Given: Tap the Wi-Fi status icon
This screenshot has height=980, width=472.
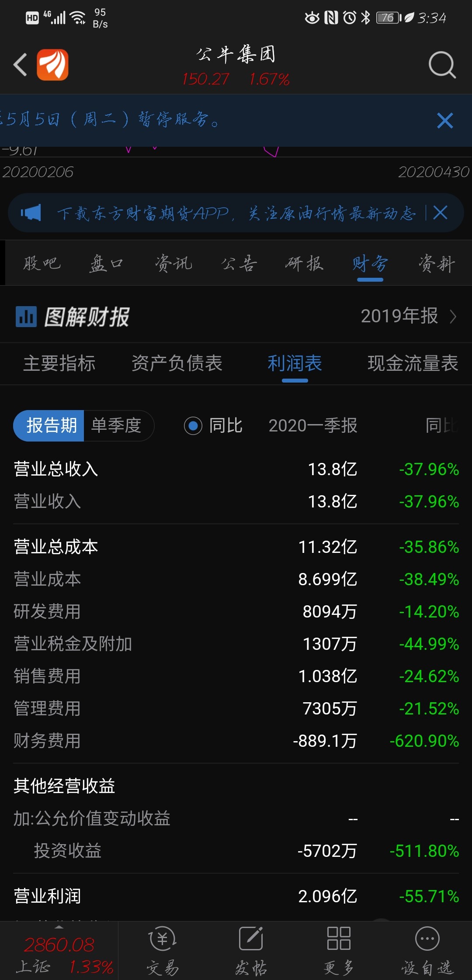Looking at the screenshot, I should pyautogui.click(x=78, y=18).
